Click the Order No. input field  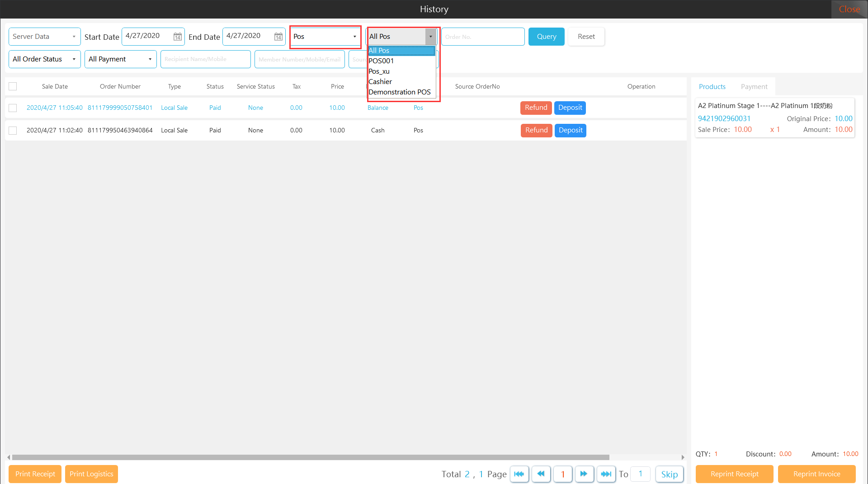[482, 37]
